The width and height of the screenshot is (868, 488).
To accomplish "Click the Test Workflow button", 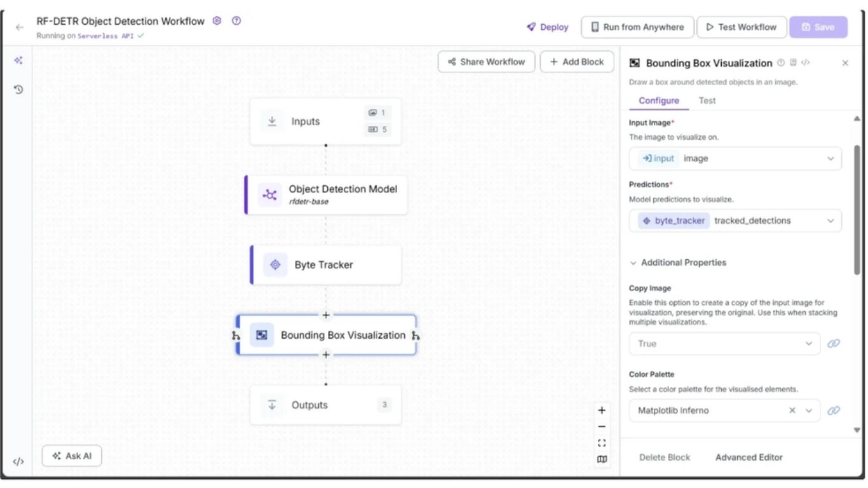I will click(x=741, y=27).
